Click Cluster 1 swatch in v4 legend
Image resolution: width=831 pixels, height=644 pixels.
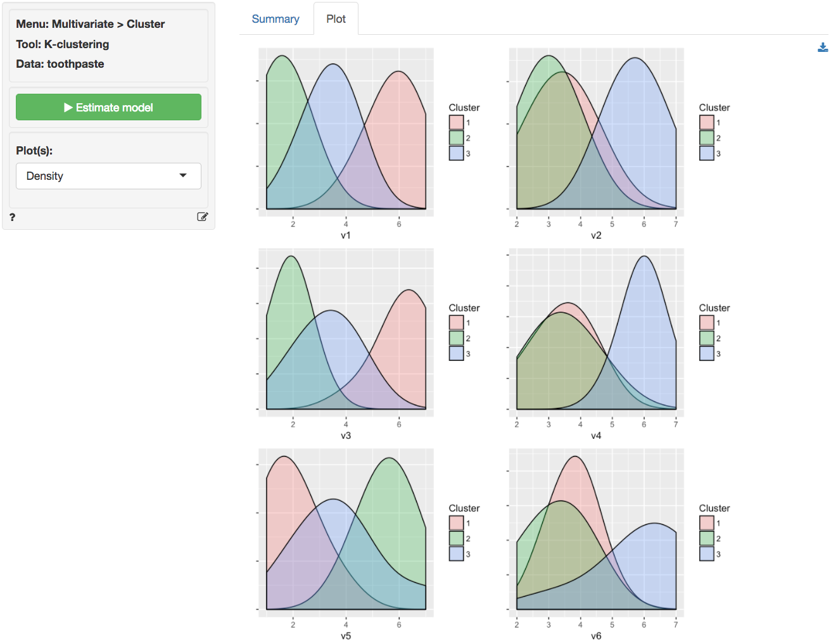click(706, 322)
